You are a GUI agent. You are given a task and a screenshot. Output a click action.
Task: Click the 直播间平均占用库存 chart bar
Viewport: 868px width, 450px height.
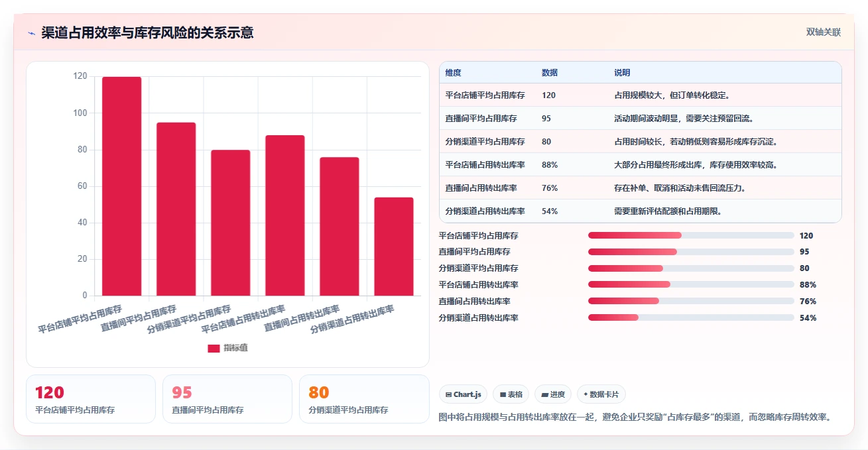coord(176,209)
